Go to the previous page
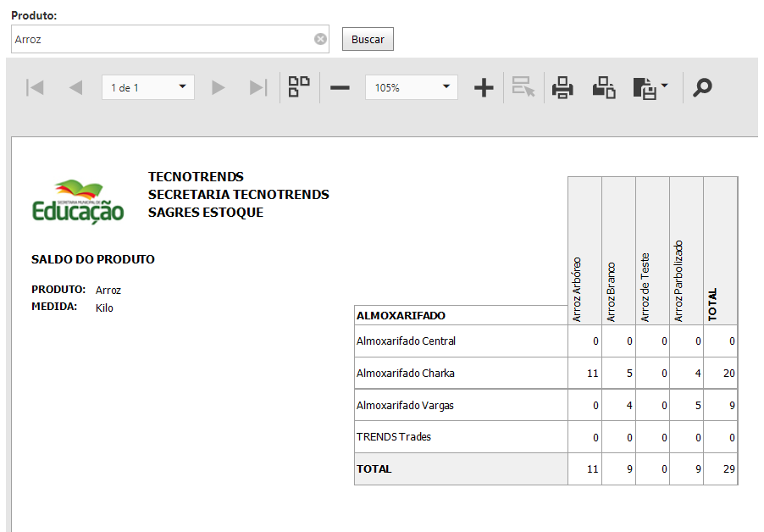Image resolution: width=764 pixels, height=532 pixels. point(76,87)
